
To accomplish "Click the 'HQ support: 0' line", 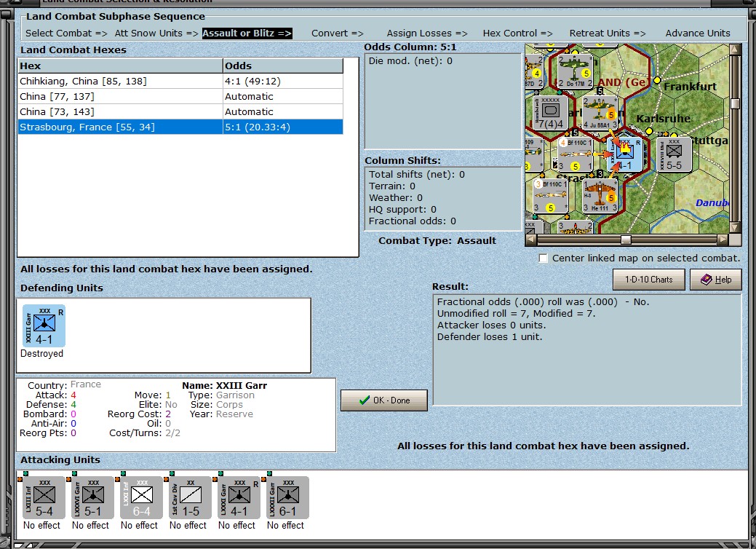I will (402, 210).
